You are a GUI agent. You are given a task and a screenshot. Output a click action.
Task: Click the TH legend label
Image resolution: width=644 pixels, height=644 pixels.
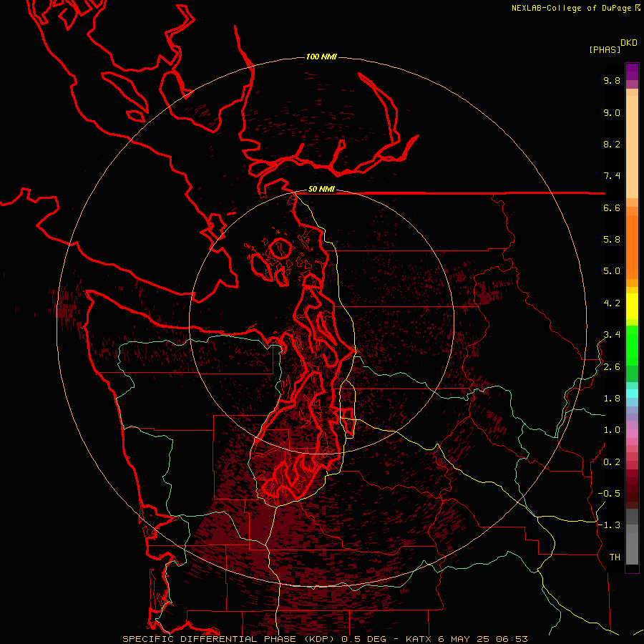tap(615, 557)
